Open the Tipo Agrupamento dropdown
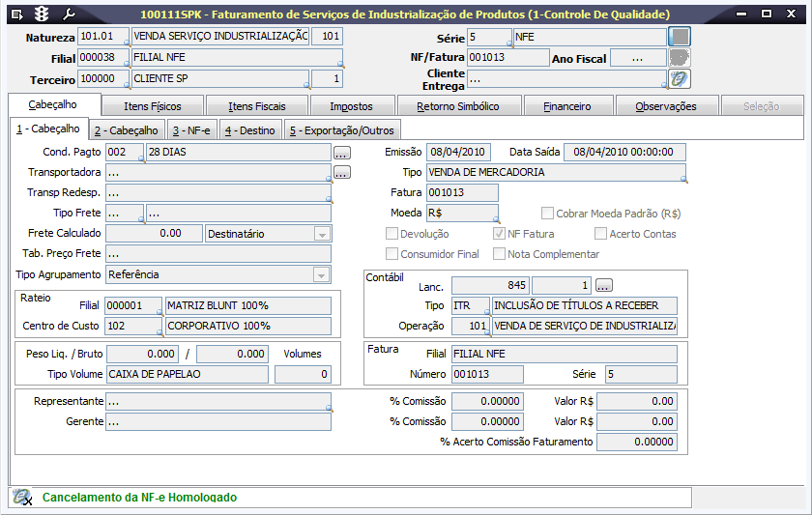 click(x=322, y=274)
